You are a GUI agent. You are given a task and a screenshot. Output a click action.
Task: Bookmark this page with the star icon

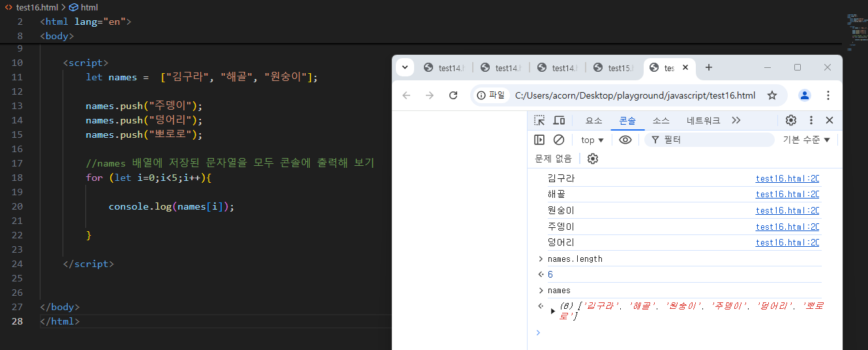pos(772,95)
